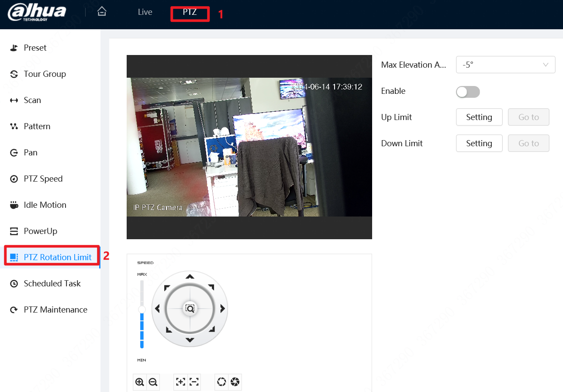Switch to the Live tab
The width and height of the screenshot is (563, 392).
click(x=145, y=12)
